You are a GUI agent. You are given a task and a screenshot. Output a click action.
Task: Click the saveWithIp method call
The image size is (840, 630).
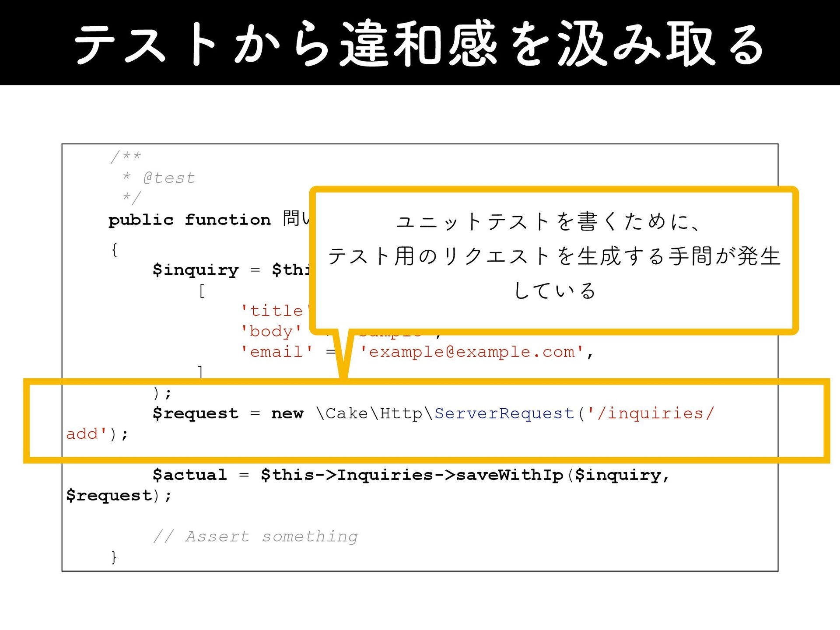pyautogui.click(x=510, y=475)
